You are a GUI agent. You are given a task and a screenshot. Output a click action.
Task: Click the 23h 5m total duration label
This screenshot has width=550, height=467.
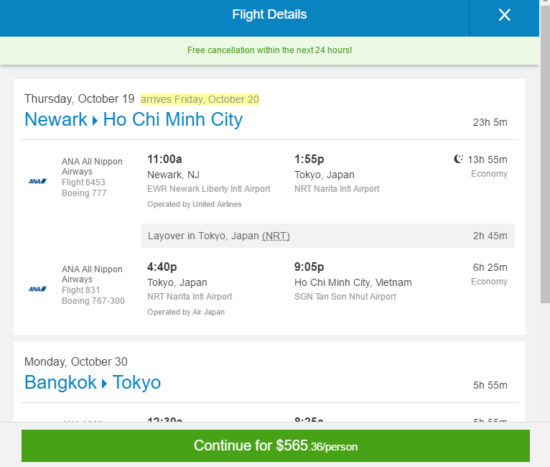[x=490, y=122]
